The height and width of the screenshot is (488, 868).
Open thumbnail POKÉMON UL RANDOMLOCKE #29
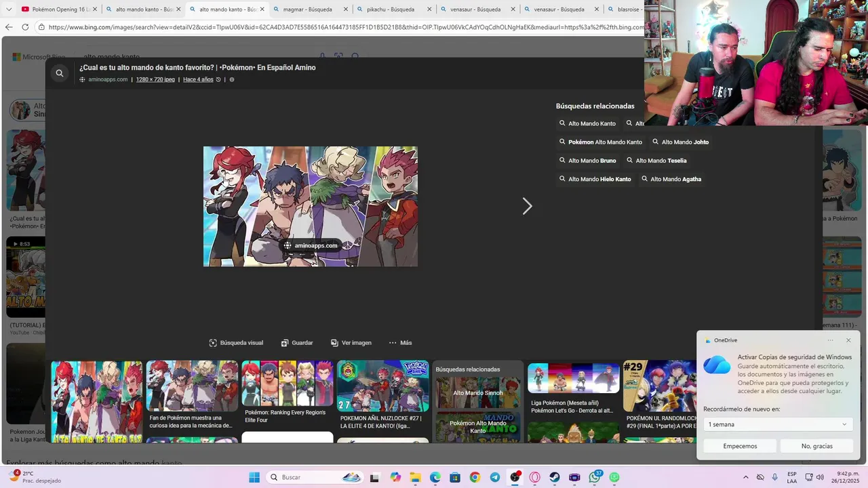pyautogui.click(x=660, y=396)
